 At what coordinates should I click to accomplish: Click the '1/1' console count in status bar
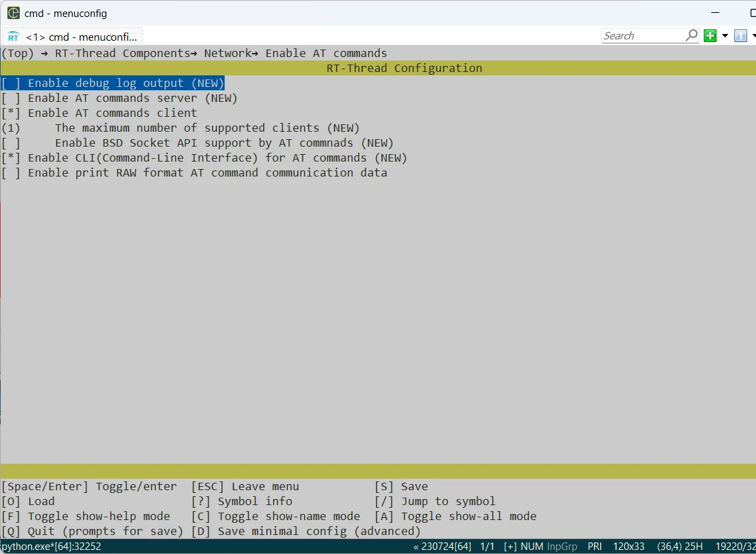[487, 547]
